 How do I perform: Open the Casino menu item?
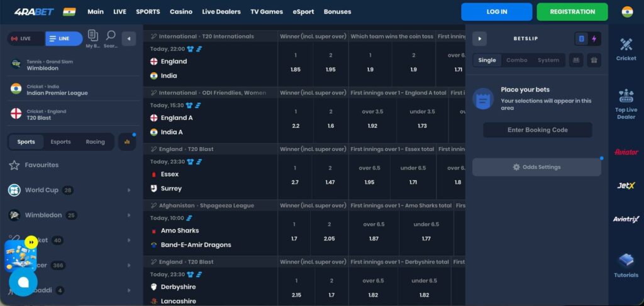click(x=180, y=12)
